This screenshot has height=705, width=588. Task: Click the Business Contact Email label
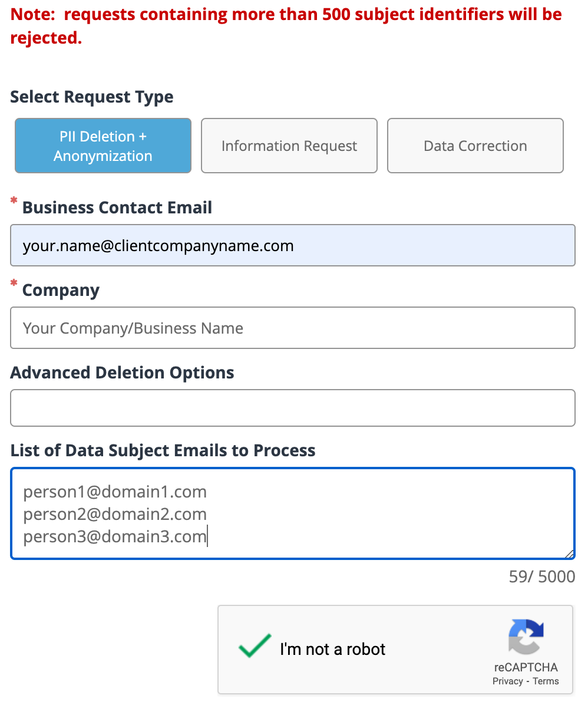coord(117,207)
